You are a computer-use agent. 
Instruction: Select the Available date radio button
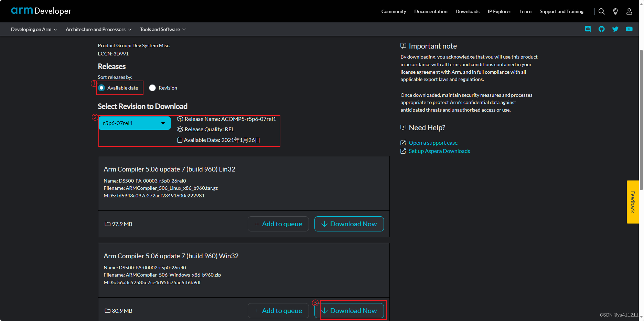click(x=101, y=88)
